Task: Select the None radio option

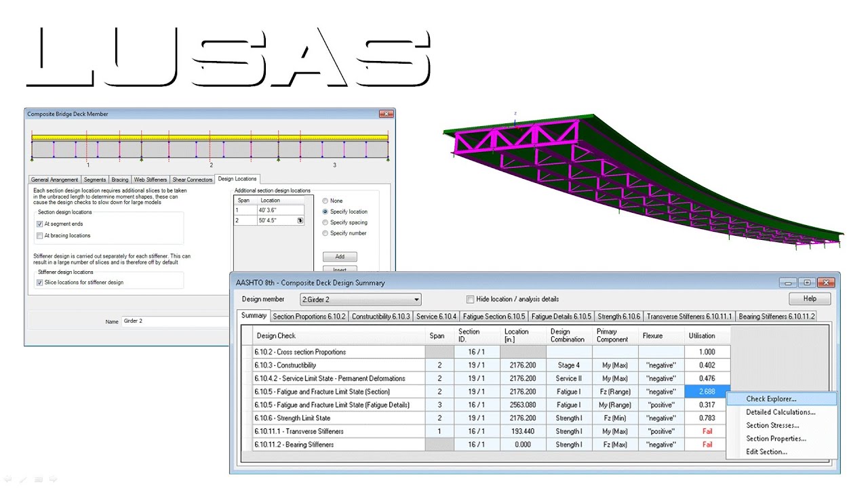Action: click(x=325, y=201)
